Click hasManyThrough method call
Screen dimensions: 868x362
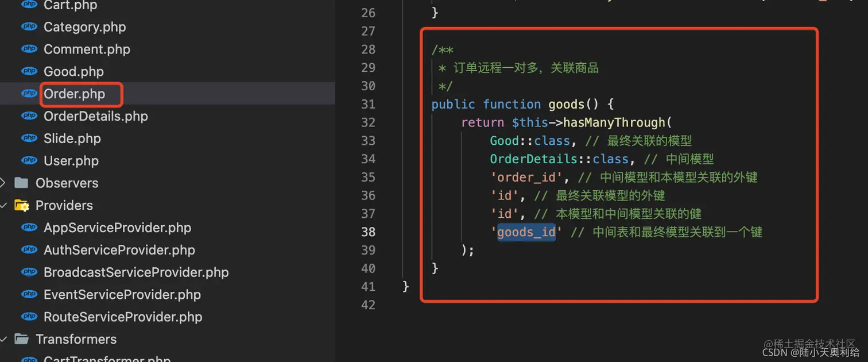point(614,122)
